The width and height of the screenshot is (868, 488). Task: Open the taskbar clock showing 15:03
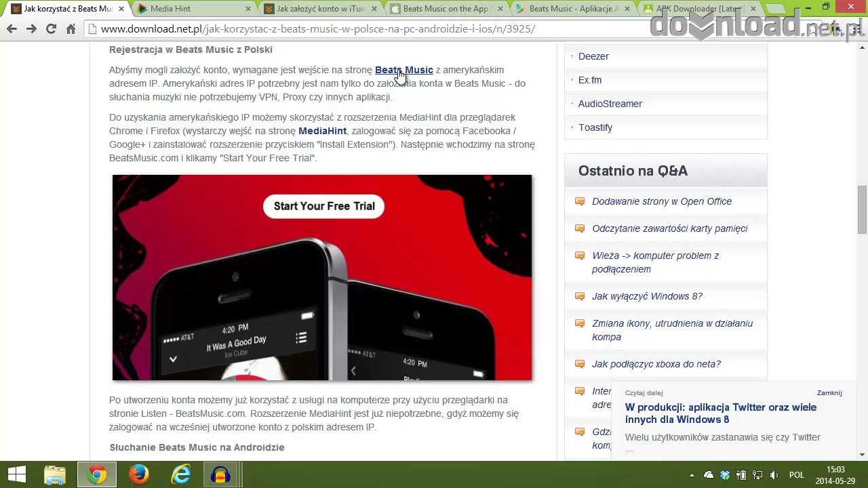pyautogui.click(x=835, y=475)
